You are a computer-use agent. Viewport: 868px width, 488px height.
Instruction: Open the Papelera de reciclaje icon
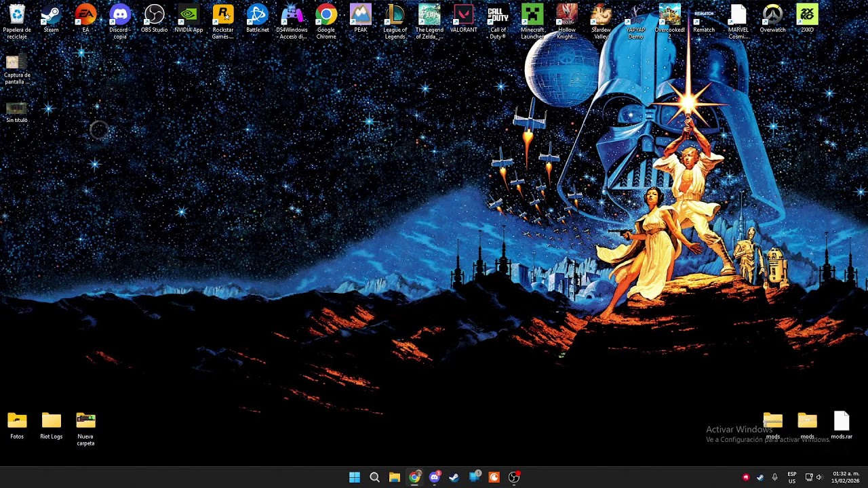click(x=17, y=22)
